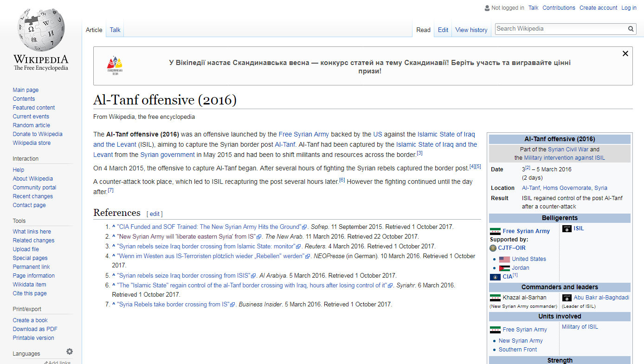
Task: Click external link icon after Sofrep reference title
Action: pos(304,227)
